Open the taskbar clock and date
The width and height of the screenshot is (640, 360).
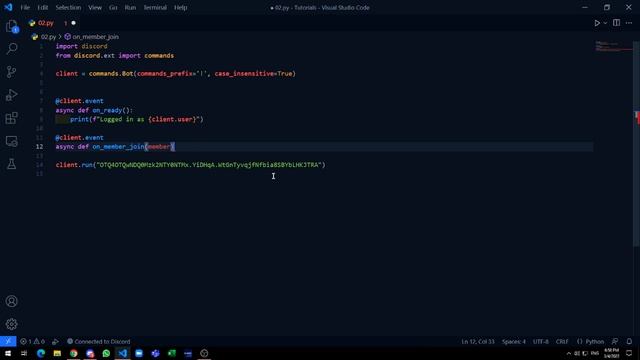pos(611,353)
